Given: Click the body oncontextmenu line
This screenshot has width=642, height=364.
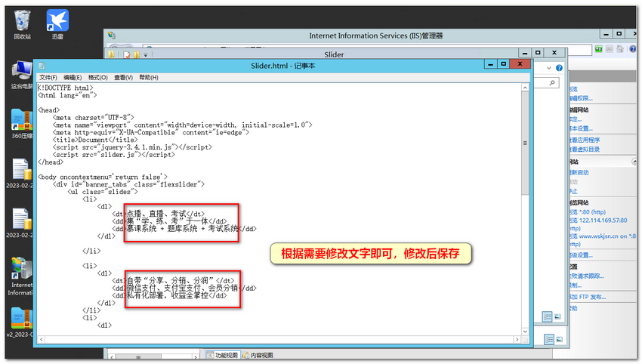Looking at the screenshot, I should (x=103, y=177).
